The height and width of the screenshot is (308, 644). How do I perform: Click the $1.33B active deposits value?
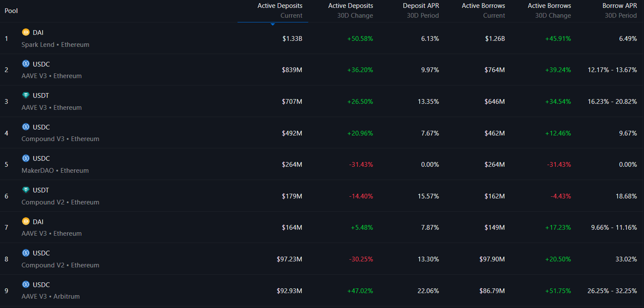click(292, 39)
